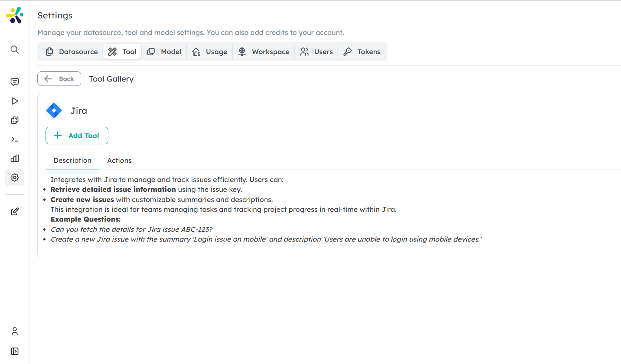Go back with the Back button
The height and width of the screenshot is (364, 621).
59,78
